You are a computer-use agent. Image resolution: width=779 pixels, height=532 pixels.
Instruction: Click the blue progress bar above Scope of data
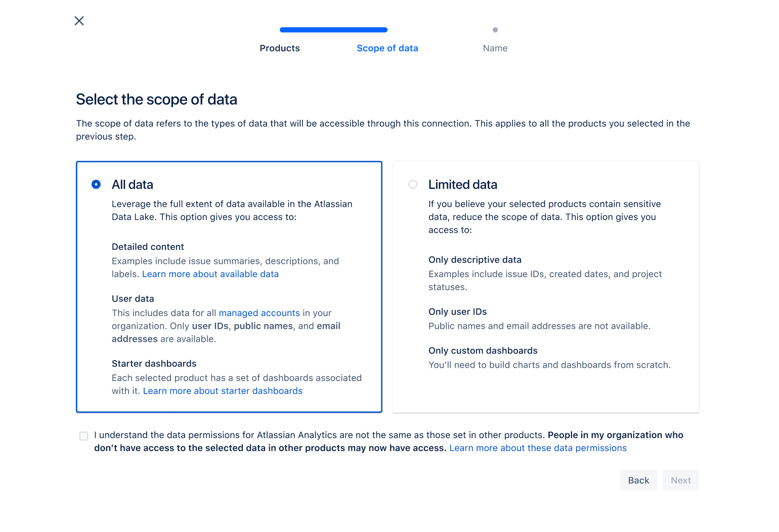point(333,29)
